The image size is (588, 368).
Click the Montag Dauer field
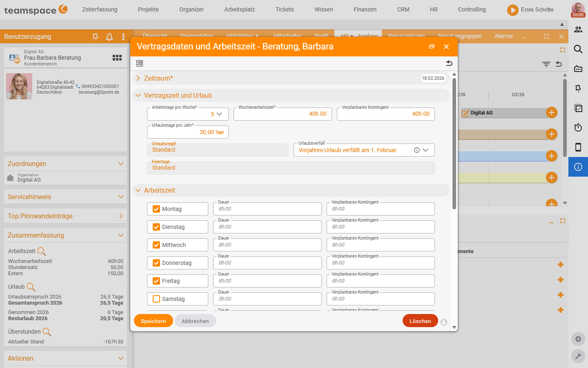(x=267, y=209)
